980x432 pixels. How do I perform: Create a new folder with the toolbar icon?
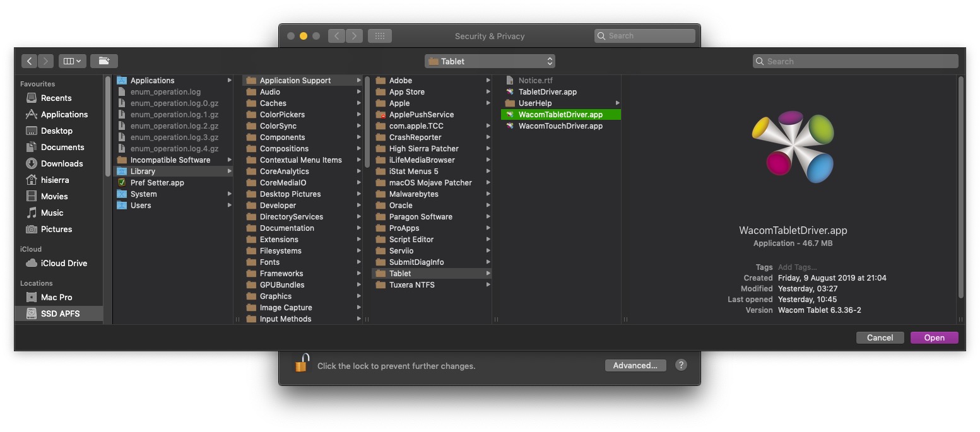[x=104, y=61]
